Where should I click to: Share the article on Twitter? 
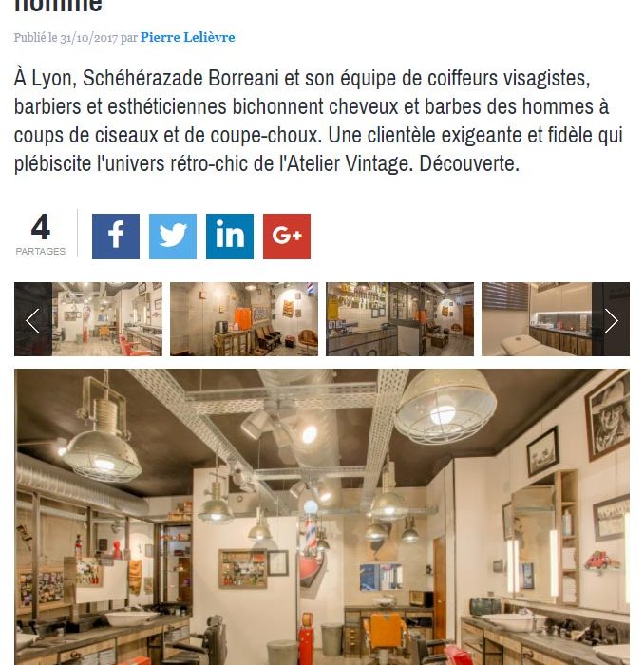pos(173,237)
